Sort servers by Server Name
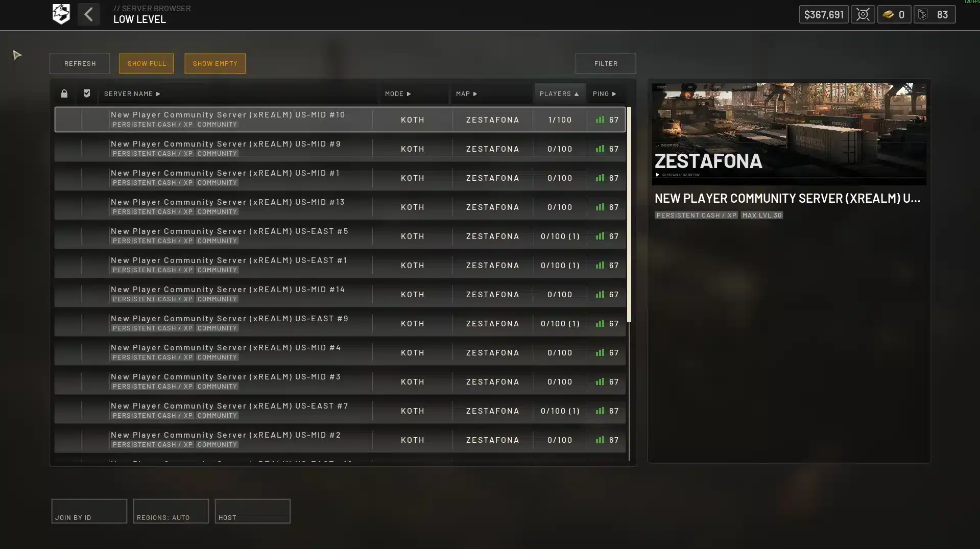This screenshot has width=980, height=549. (132, 93)
